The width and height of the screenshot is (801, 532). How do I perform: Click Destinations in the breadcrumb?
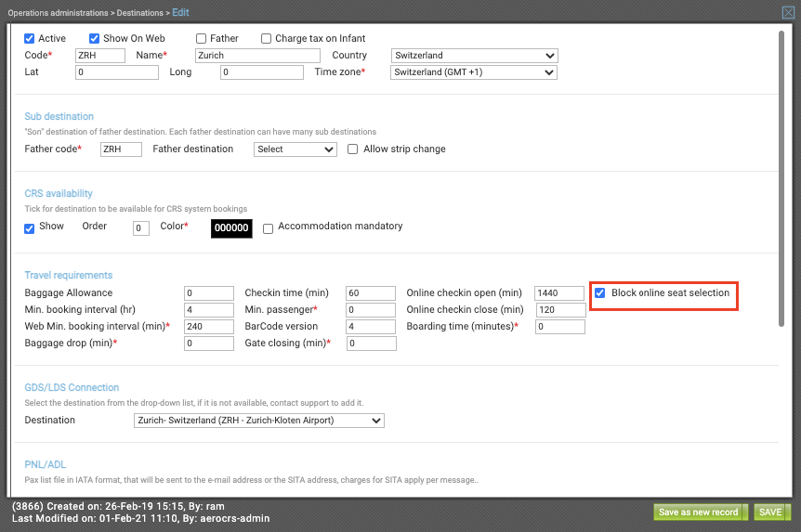tap(140, 13)
